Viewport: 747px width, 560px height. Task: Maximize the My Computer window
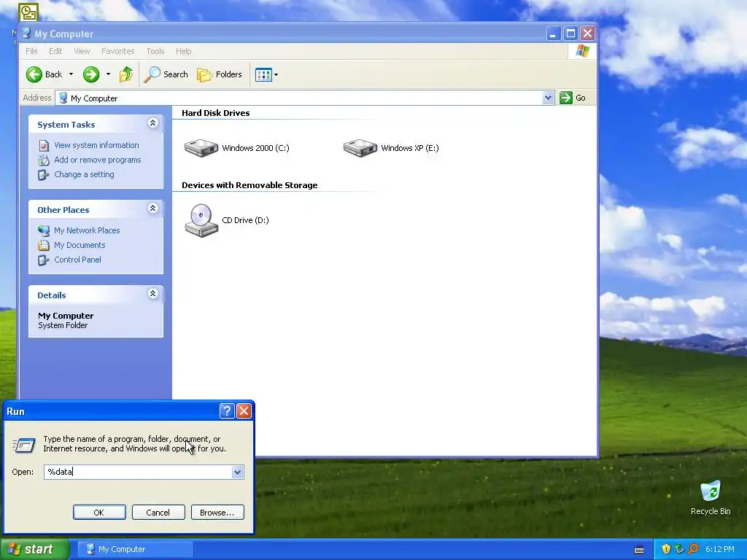point(570,34)
